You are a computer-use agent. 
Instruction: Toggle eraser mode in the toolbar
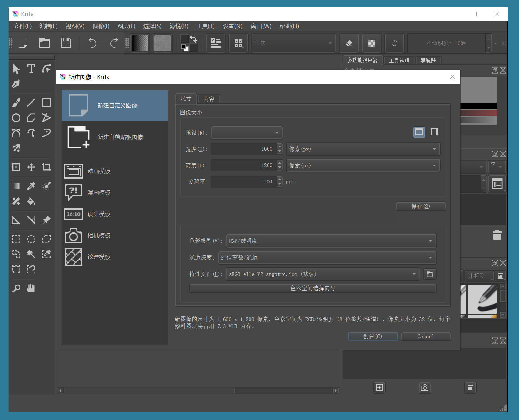coord(349,43)
